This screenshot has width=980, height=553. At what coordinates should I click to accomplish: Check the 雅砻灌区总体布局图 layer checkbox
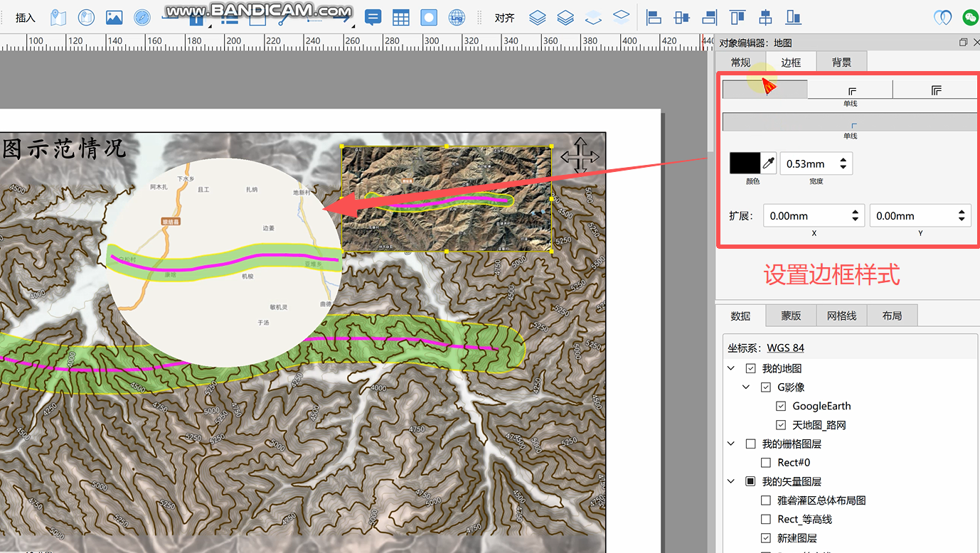tap(766, 500)
